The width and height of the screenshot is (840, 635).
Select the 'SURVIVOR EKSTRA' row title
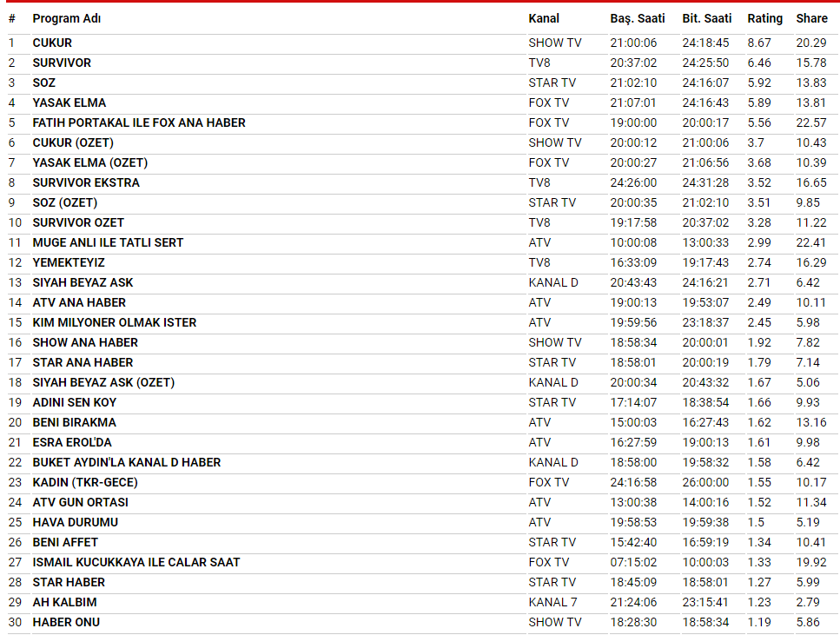coord(86,182)
